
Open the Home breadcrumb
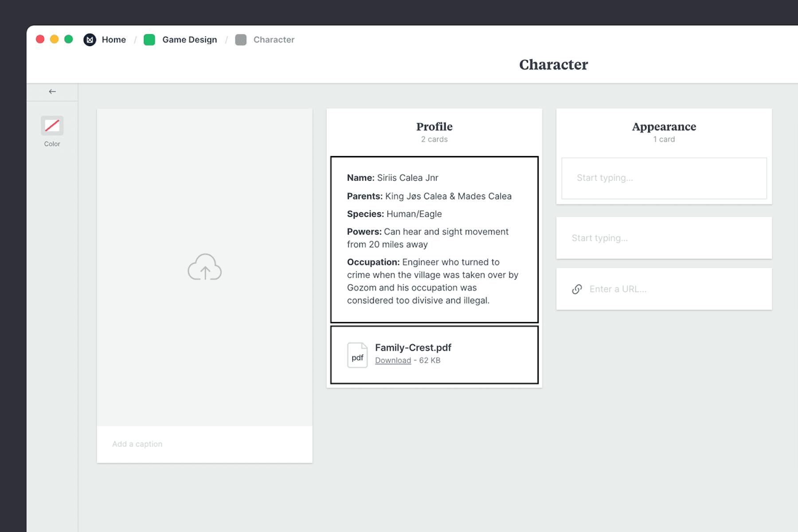pos(113,39)
